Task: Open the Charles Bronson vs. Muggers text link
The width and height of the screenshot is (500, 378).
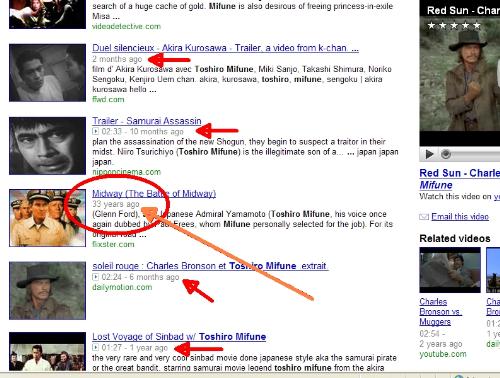Action: coord(440,312)
